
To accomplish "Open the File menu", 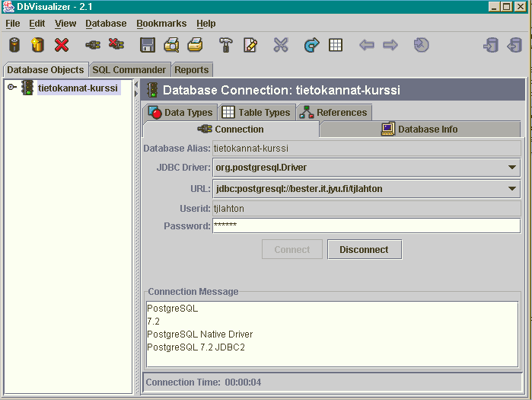I will [x=12, y=24].
